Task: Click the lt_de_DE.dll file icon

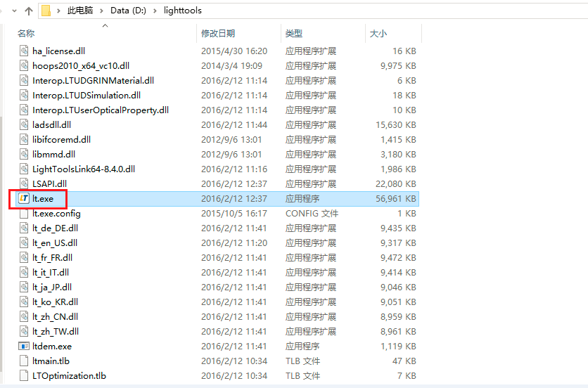Action: coord(24,228)
